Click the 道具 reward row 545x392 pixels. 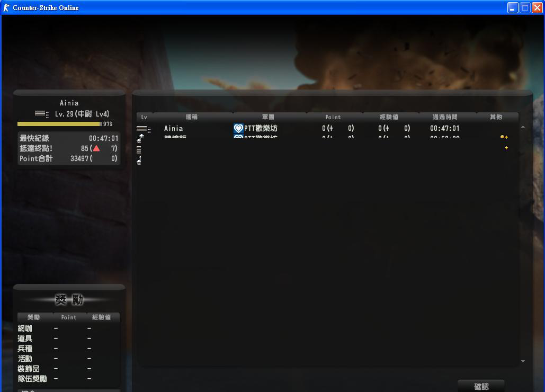(68, 338)
